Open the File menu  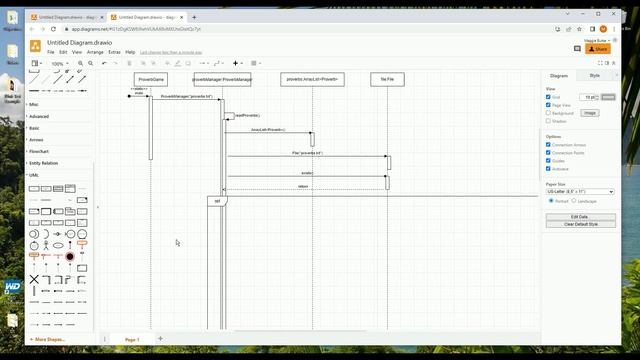tap(51, 52)
